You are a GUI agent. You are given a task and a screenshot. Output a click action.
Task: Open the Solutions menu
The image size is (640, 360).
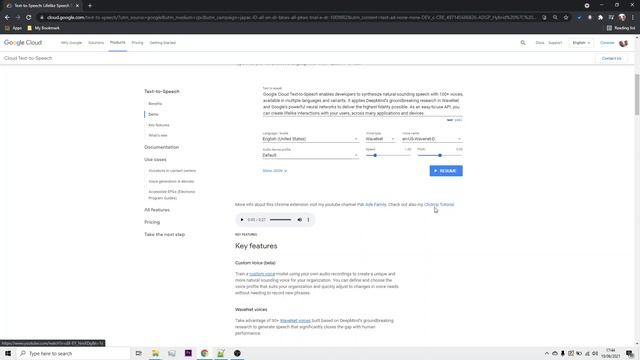[96, 42]
